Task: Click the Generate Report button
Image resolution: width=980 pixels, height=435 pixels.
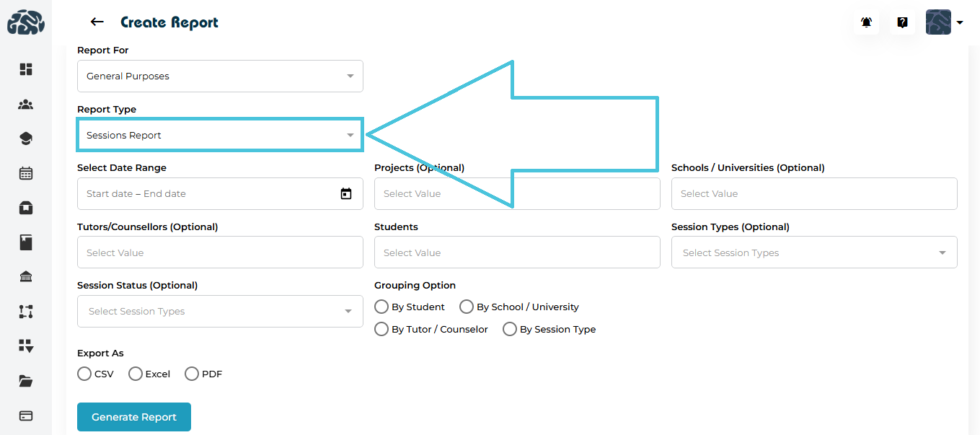Action: [134, 417]
